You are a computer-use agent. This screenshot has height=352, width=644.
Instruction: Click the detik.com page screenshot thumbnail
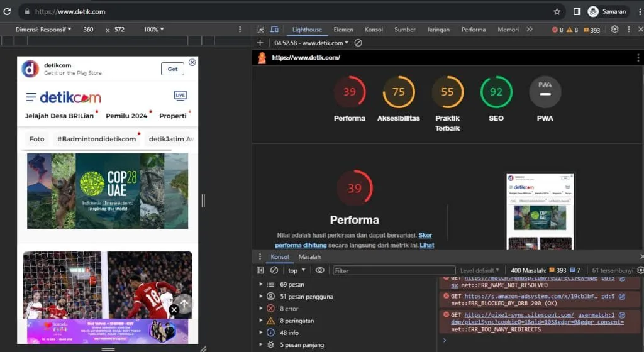coord(540,211)
